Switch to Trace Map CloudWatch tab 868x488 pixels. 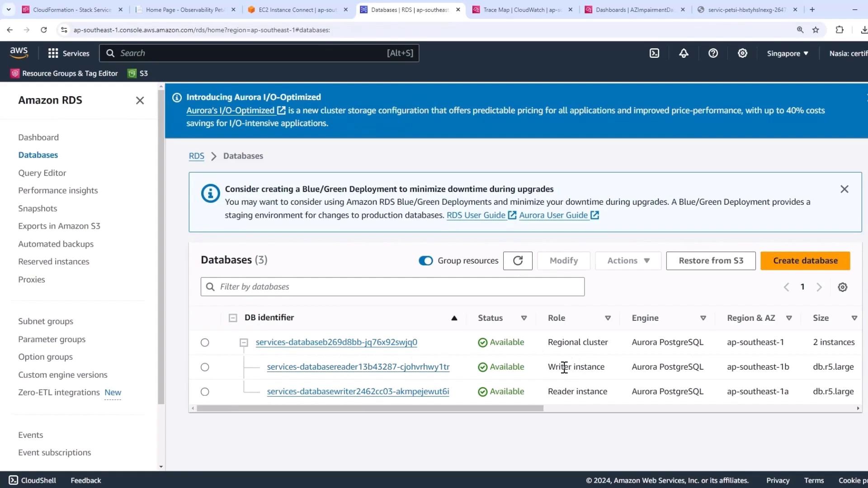point(522,9)
